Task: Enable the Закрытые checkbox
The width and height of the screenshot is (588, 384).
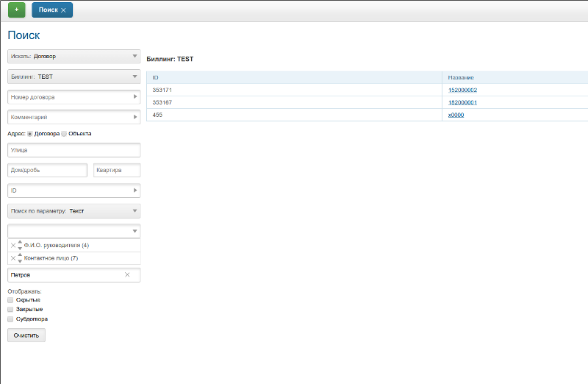Action: point(10,310)
